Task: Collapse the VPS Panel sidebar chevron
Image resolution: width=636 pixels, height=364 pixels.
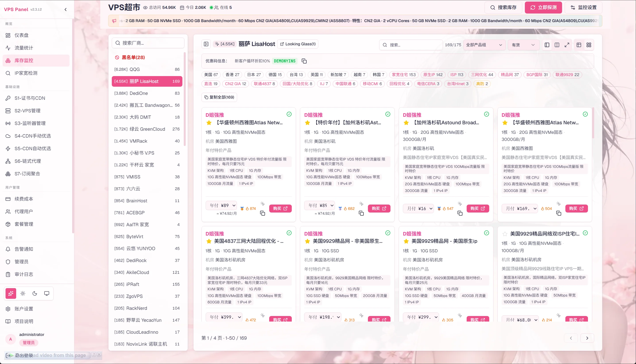Action: [x=66, y=10]
